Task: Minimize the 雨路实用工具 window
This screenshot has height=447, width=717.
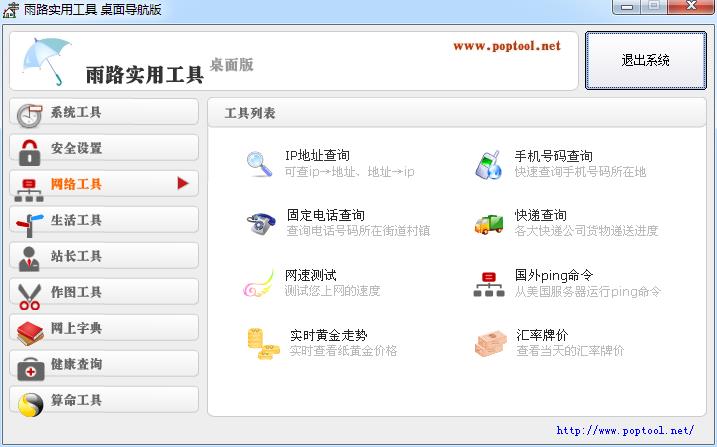Action: pos(627,7)
